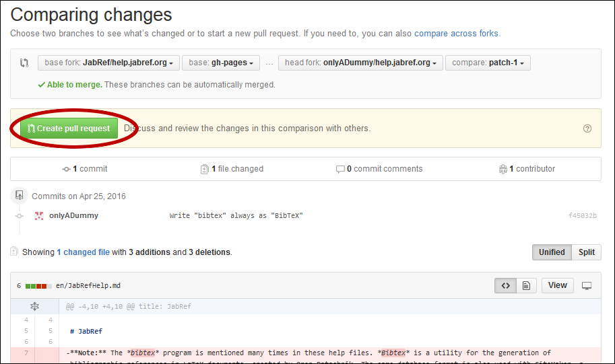
Task: Open compare patch-1 branch dropdown
Action: click(488, 63)
